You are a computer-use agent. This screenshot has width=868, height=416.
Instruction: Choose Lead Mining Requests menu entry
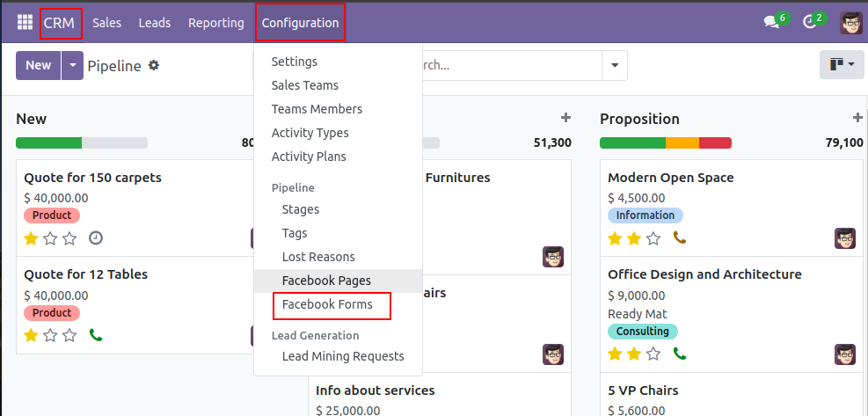tap(343, 356)
